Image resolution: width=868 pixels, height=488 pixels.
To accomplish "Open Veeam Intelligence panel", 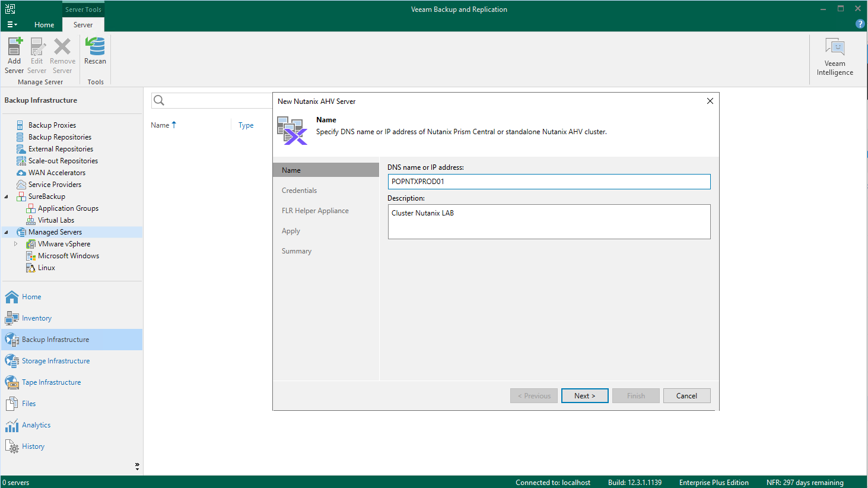I will (x=835, y=57).
